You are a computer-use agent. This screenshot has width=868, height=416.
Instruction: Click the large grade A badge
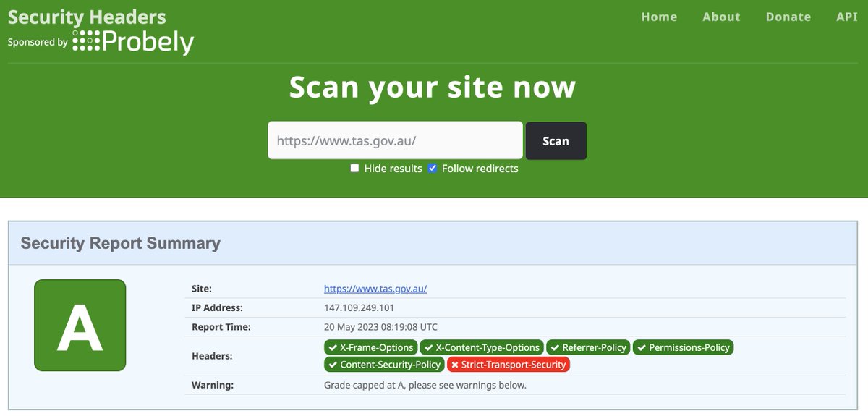[x=80, y=325]
